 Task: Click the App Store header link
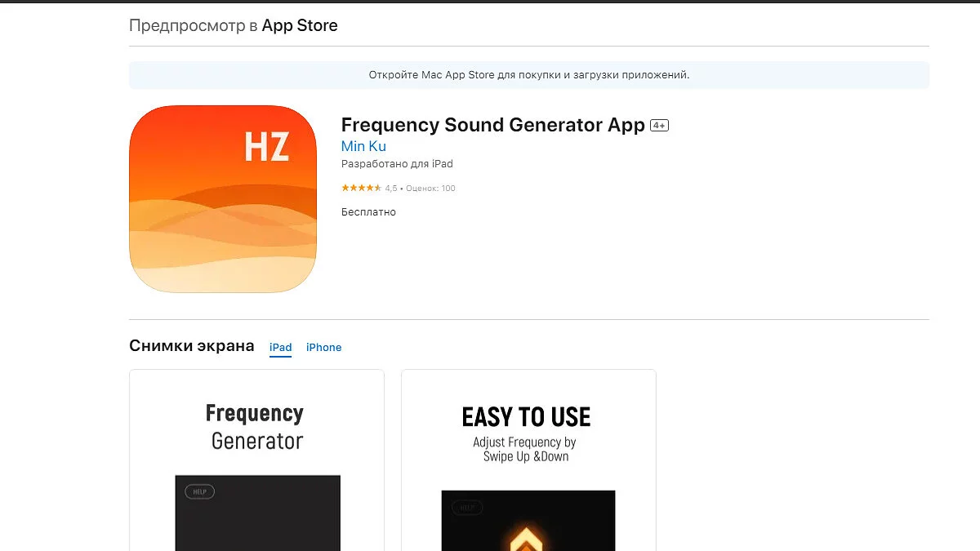point(300,25)
